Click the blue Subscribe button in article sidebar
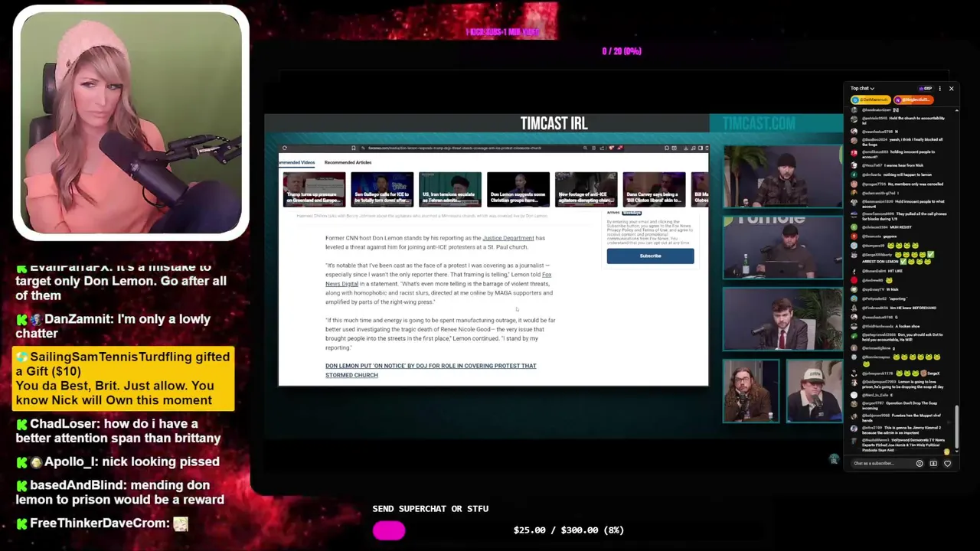This screenshot has height=551, width=980. click(x=650, y=256)
